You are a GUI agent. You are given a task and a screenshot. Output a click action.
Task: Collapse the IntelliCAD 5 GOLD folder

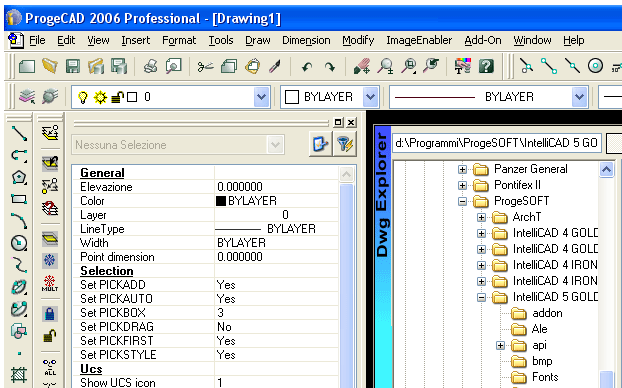tap(481, 298)
